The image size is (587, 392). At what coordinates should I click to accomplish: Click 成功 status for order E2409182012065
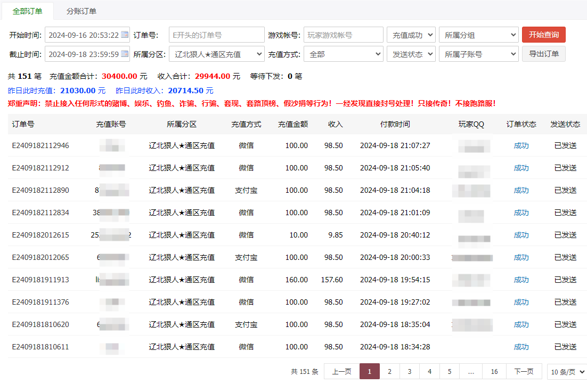(x=521, y=258)
